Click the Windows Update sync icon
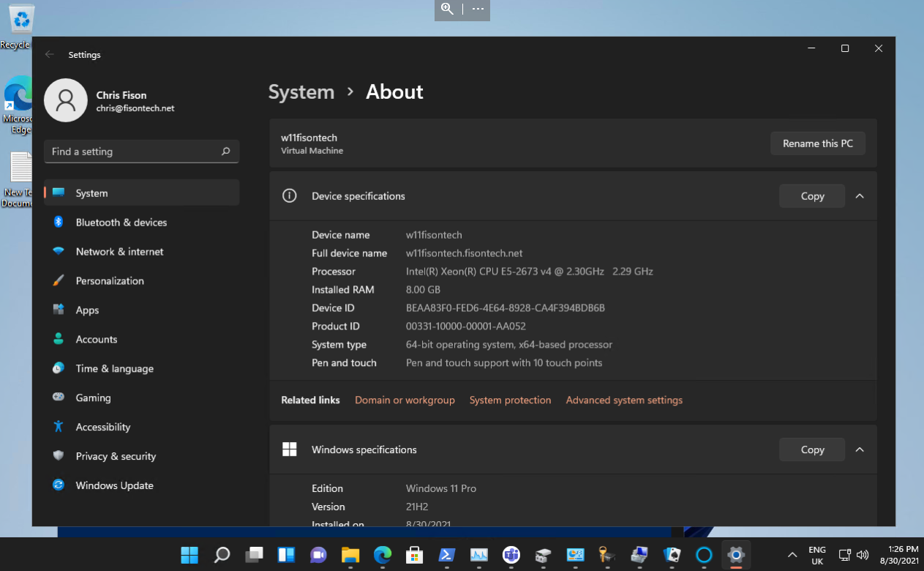The width and height of the screenshot is (924, 571). (x=59, y=485)
